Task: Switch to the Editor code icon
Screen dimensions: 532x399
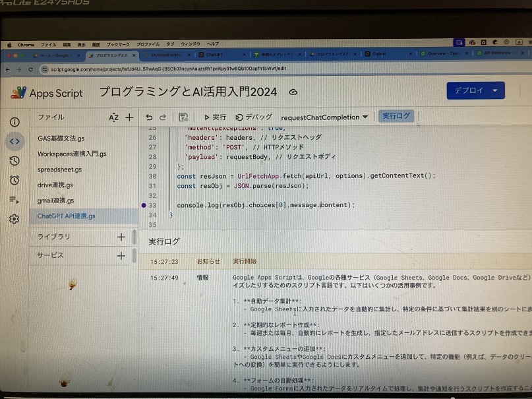Action: pyautogui.click(x=15, y=141)
